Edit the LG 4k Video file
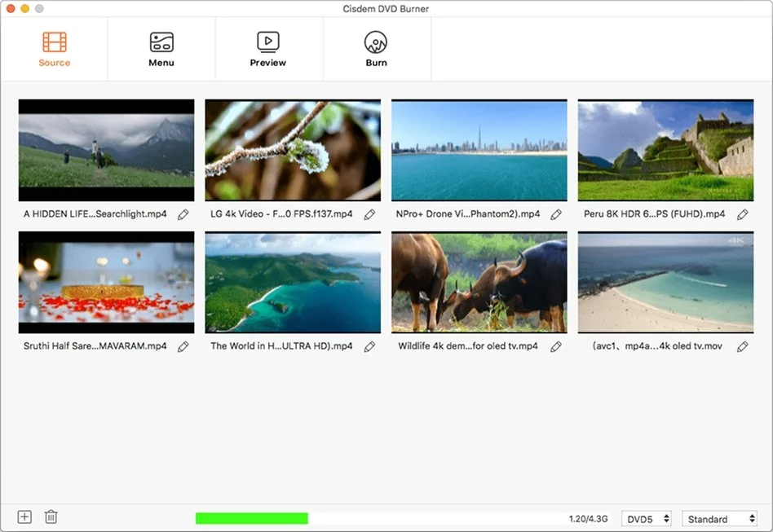Viewport: 773px width, 532px height. pyautogui.click(x=369, y=214)
